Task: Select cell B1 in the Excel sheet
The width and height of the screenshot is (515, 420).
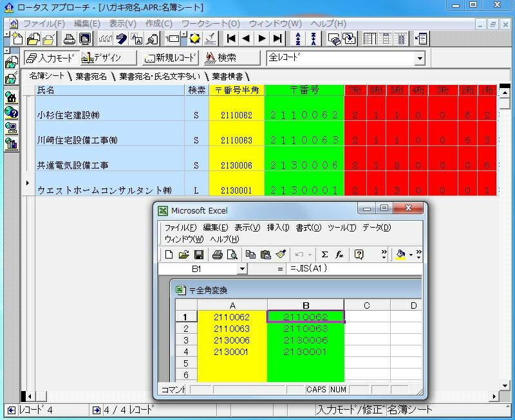Action: coord(305,316)
